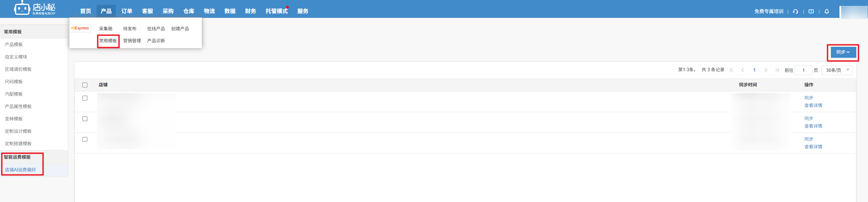Click 同步 link in the second row

pyautogui.click(x=809, y=118)
